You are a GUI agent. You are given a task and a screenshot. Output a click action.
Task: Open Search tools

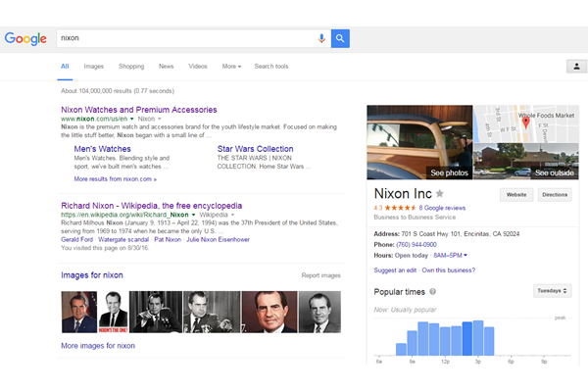(271, 67)
